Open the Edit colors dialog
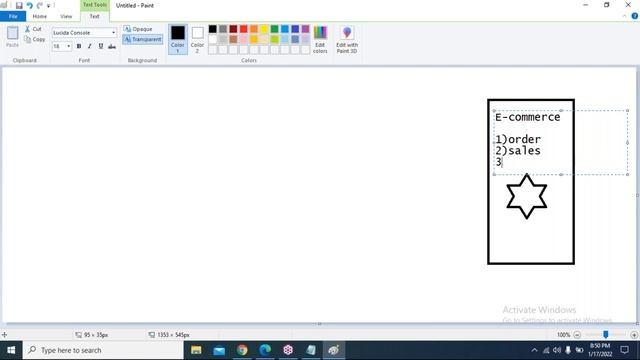The image size is (640, 360). click(x=320, y=39)
